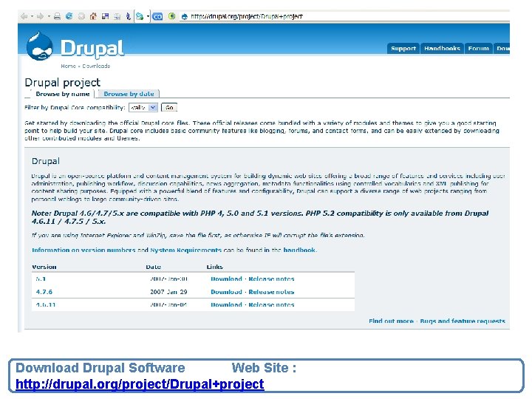
Task: Open the System Requirements link
Action: pyautogui.click(x=185, y=250)
